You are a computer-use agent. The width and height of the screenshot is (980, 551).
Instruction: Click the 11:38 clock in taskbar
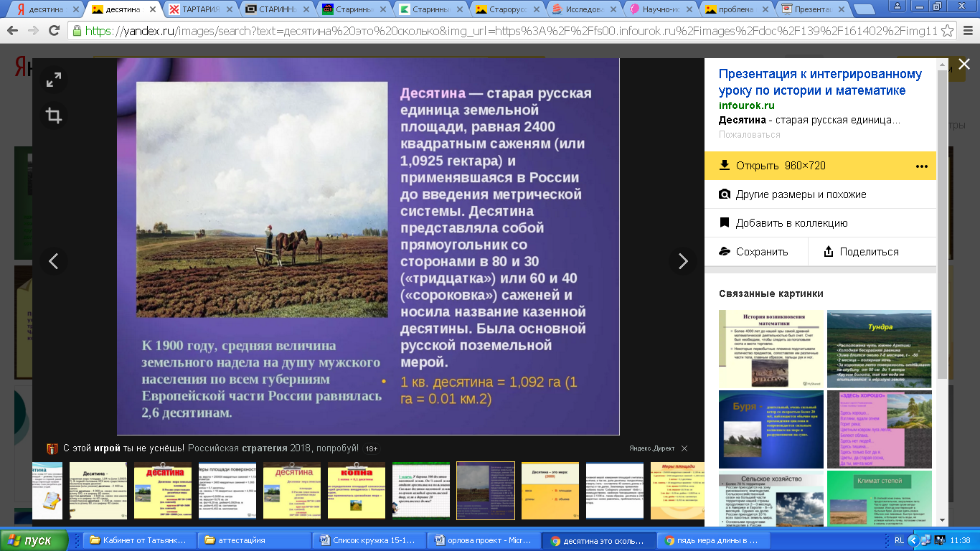960,540
